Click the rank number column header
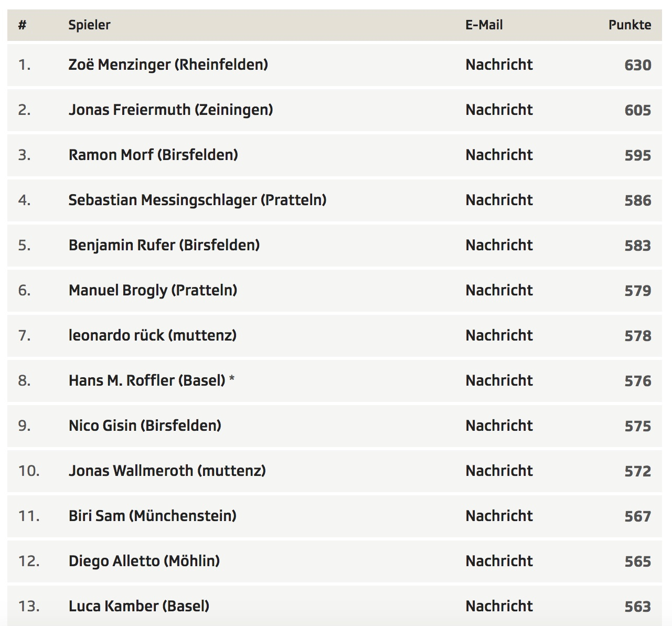Viewport: 672px width, 626px height. pyautogui.click(x=22, y=25)
